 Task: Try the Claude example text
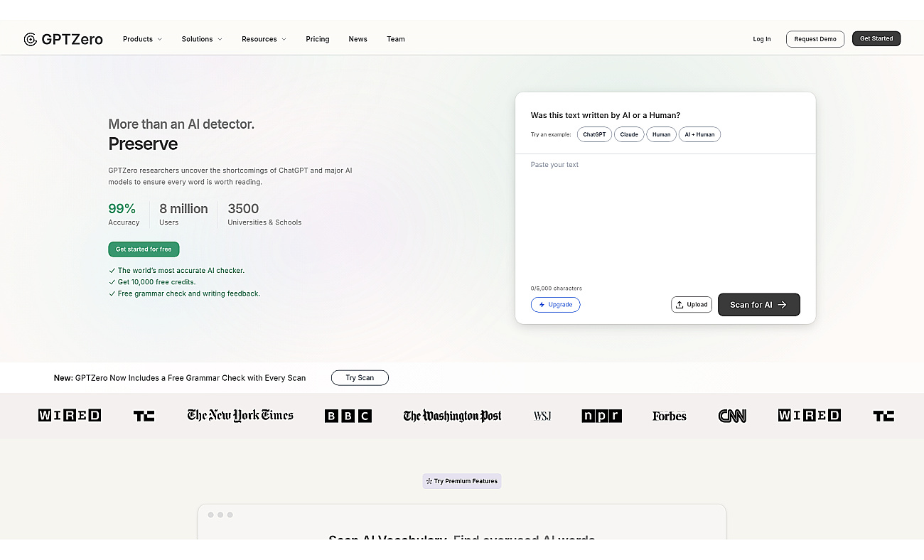point(629,134)
